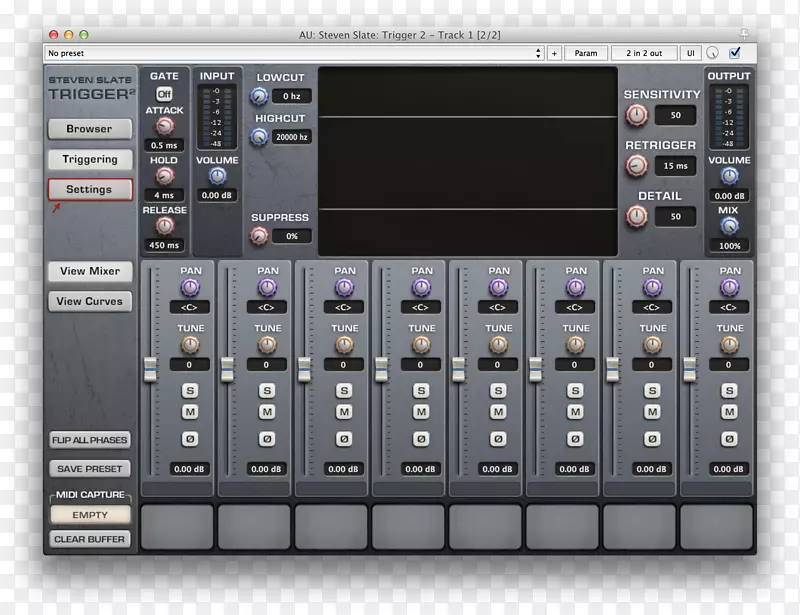Click the Pan knob on channel eight
The image size is (800, 615).
(x=730, y=288)
